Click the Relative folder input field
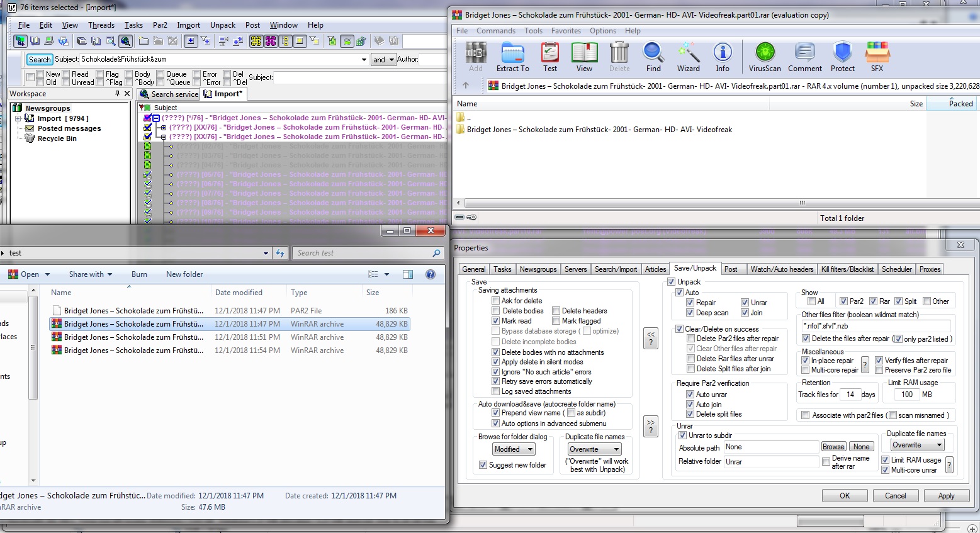 click(x=770, y=462)
